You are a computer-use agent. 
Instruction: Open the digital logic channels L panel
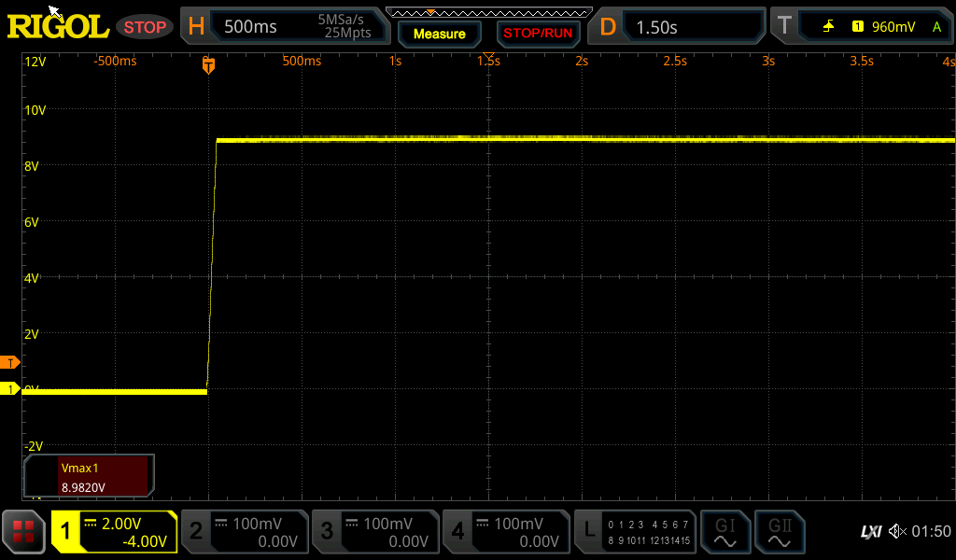point(635,532)
